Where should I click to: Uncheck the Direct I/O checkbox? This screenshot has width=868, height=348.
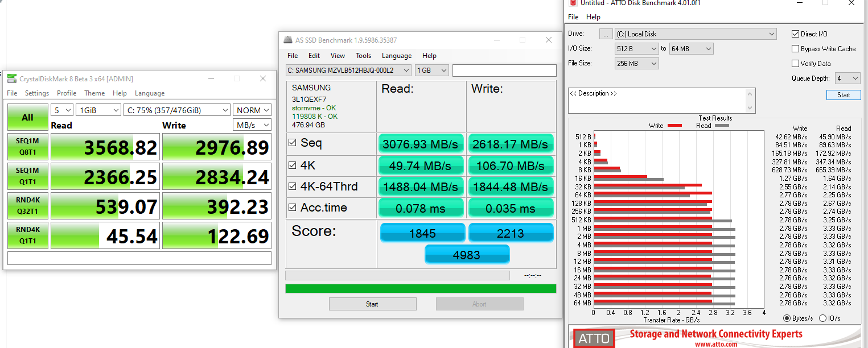coord(796,34)
